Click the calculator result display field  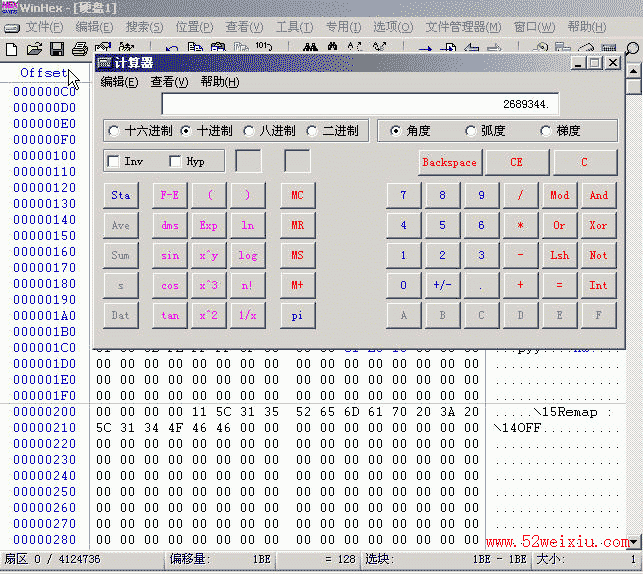(360, 104)
